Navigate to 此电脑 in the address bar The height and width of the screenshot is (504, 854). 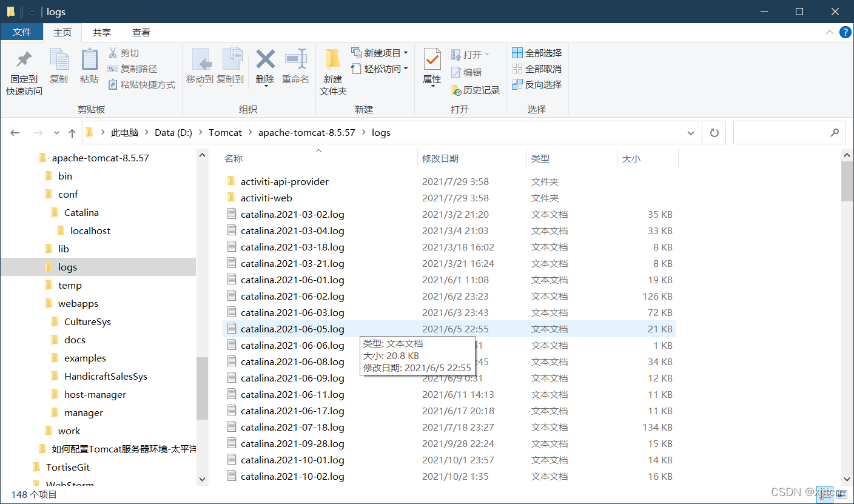coord(124,133)
